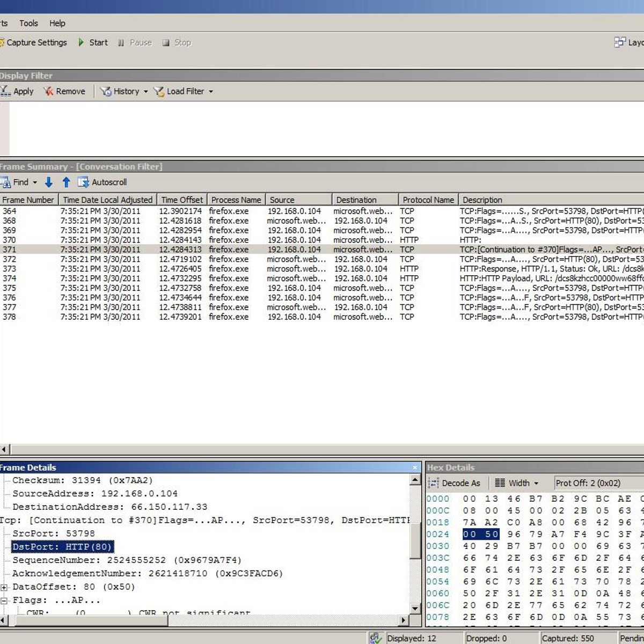Click the Decode As button

click(x=454, y=483)
